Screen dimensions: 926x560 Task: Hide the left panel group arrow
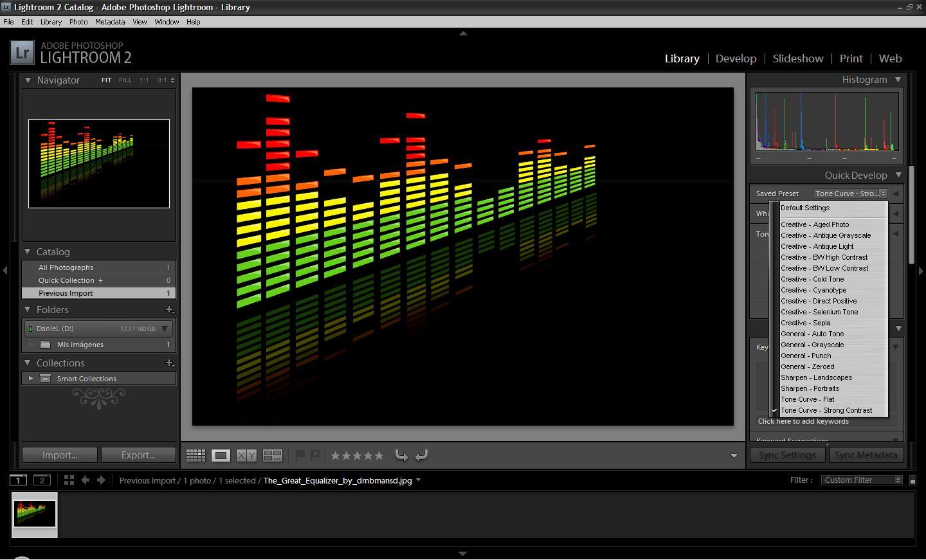5,271
